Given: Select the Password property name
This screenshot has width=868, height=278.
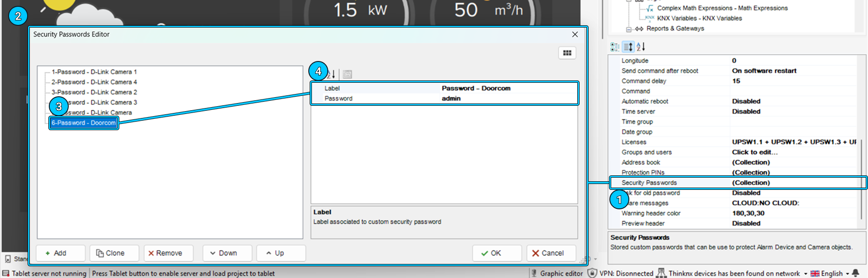Looking at the screenshot, I should [338, 99].
